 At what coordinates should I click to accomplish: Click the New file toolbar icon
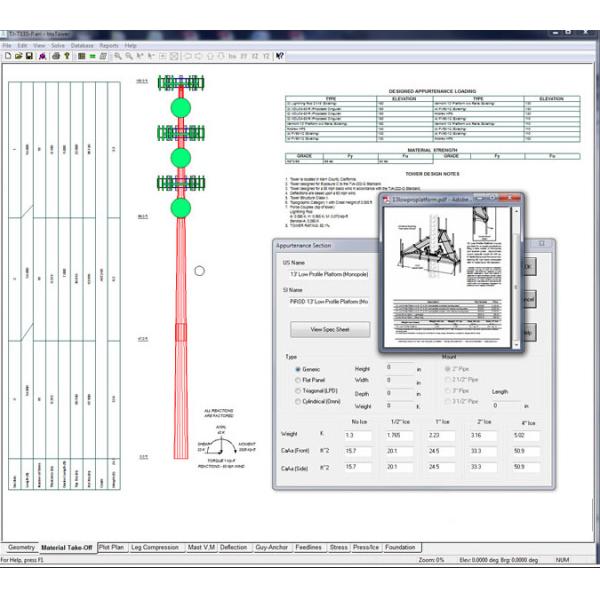coord(7,56)
